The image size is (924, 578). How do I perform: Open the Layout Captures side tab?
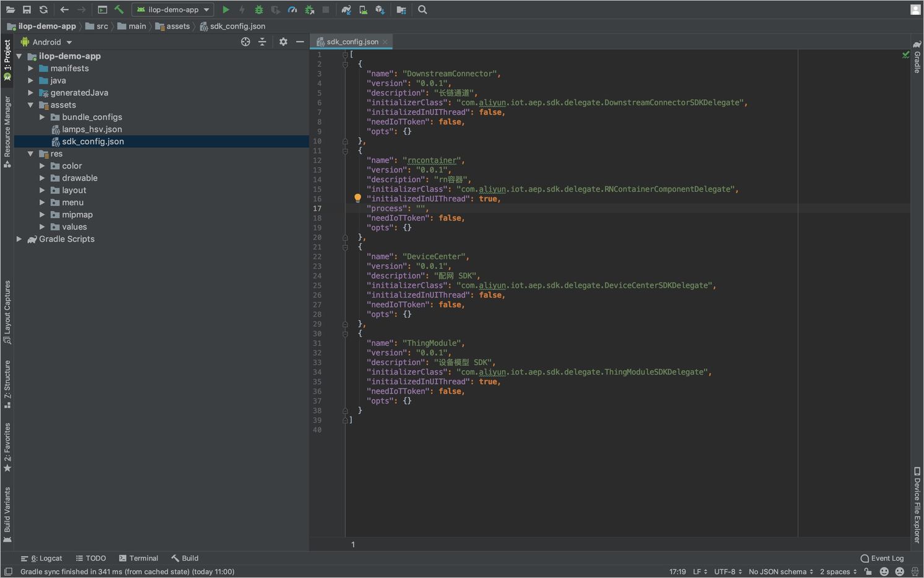click(x=7, y=313)
